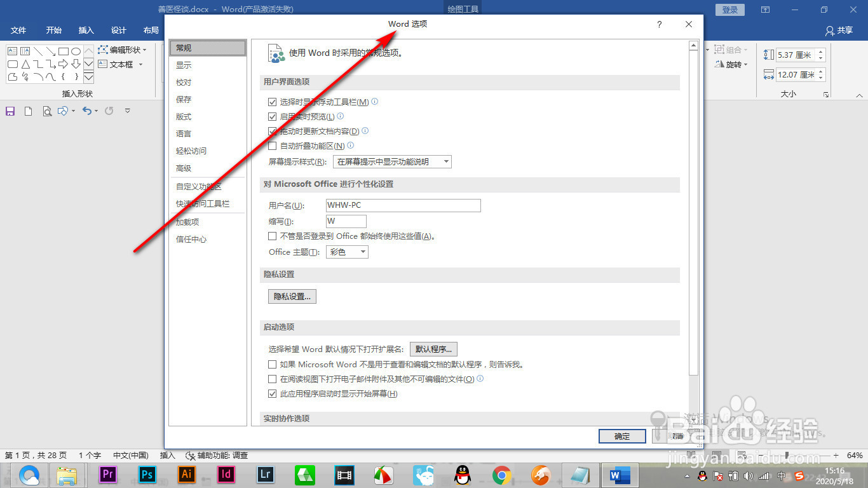868x488 pixels.
Task: Pick the straight line shape
Action: point(38,51)
